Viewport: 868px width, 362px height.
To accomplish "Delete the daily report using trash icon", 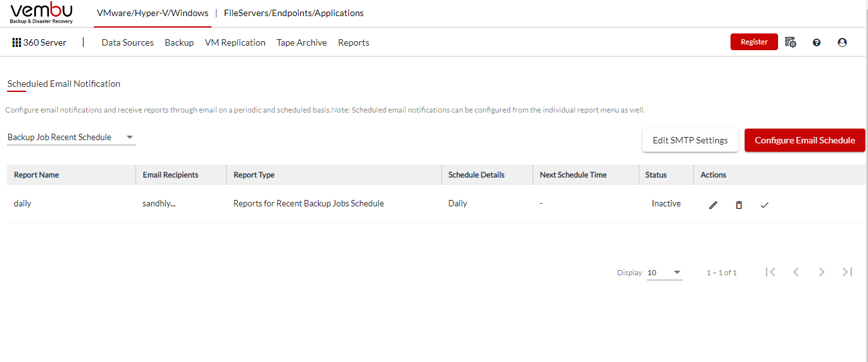I will pos(739,205).
